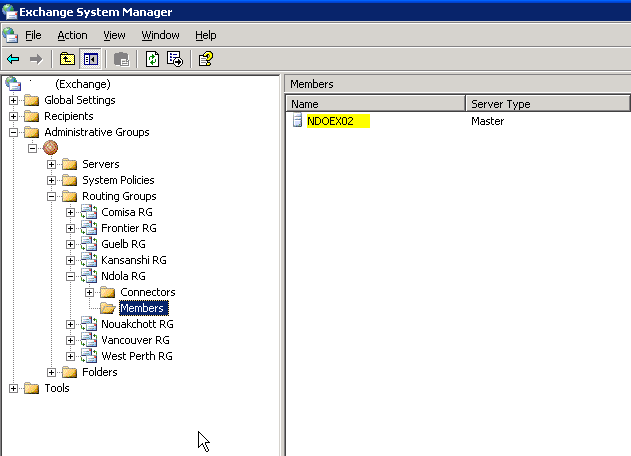The height and width of the screenshot is (456, 631).
Task: Select the Global Settings folder icon
Action: (x=31, y=100)
